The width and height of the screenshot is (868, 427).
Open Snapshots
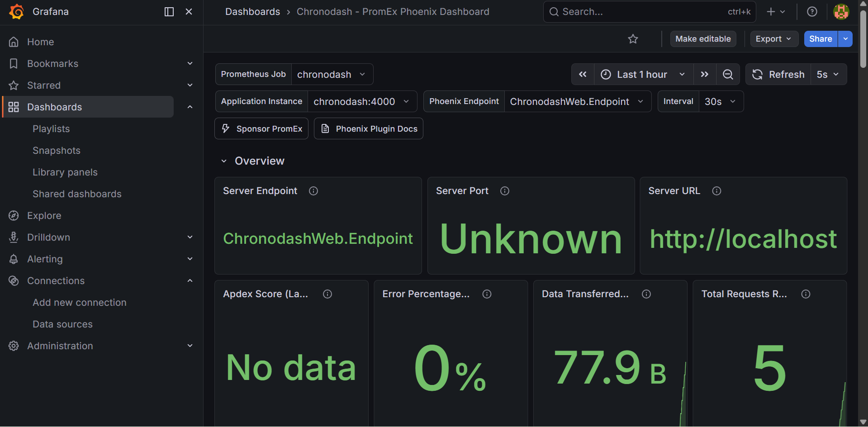pyautogui.click(x=57, y=151)
